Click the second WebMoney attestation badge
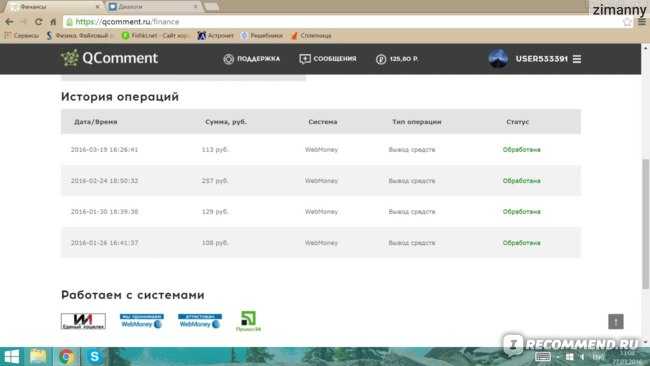This screenshot has width=650, height=366. (x=200, y=321)
